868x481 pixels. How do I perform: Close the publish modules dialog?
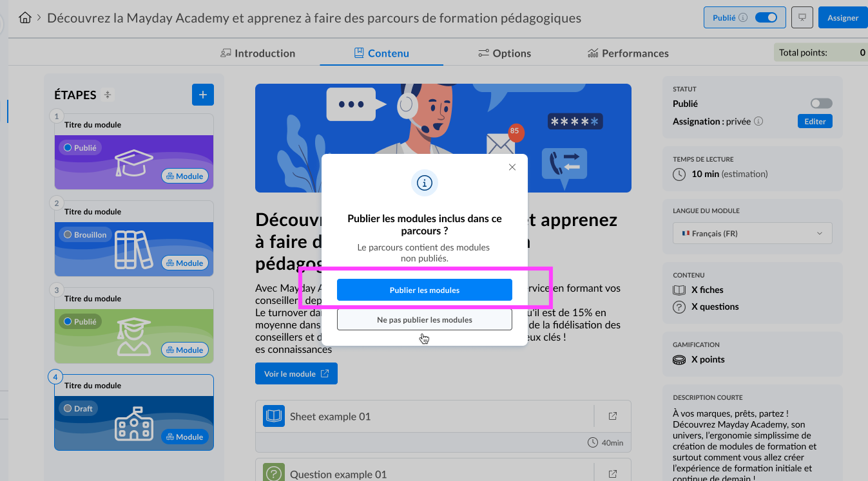[512, 167]
